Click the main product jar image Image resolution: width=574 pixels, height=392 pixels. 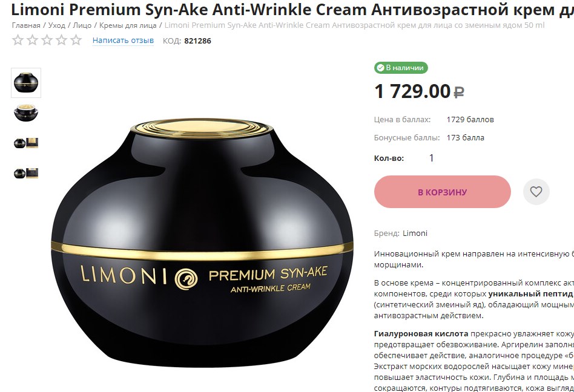[x=202, y=242]
